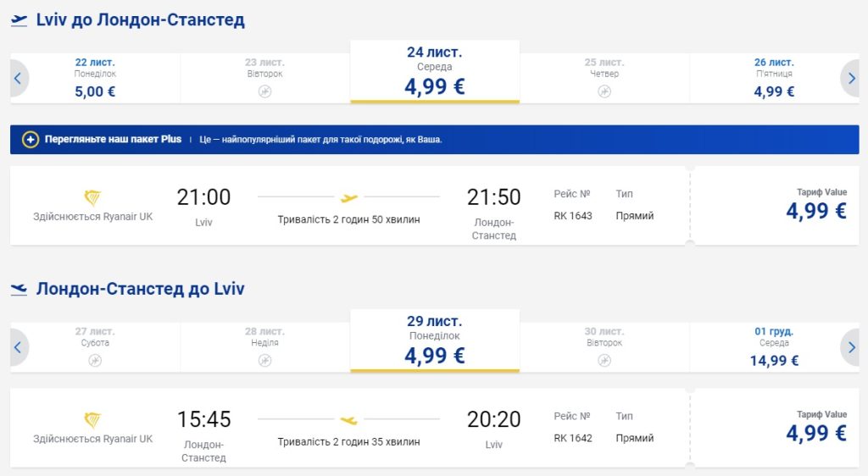Screen dimensions: 868x476
Task: Click the plus icon on the Plus banner
Action: (x=31, y=140)
